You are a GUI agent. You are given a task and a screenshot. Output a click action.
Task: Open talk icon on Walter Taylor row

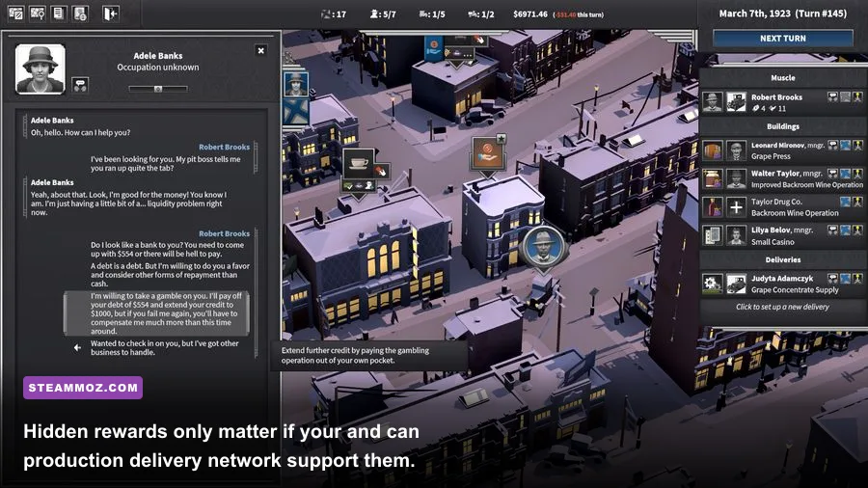click(x=832, y=174)
